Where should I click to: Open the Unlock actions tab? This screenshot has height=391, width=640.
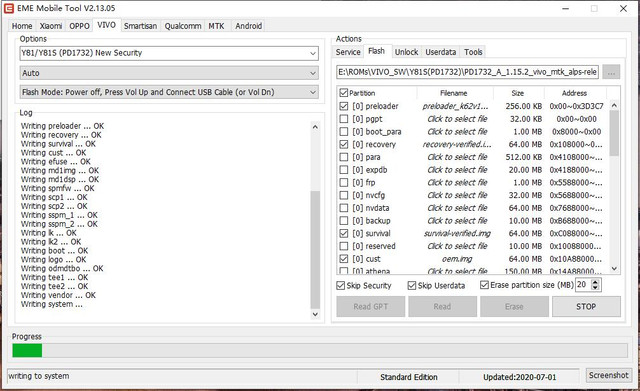coord(407,52)
